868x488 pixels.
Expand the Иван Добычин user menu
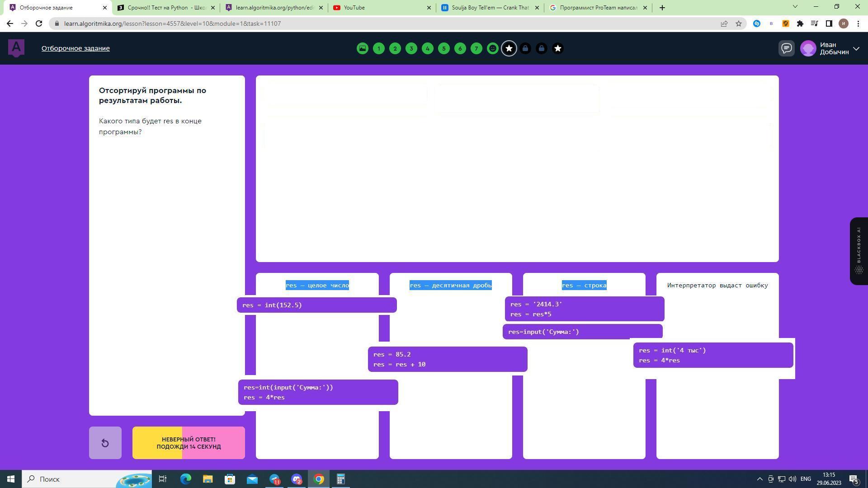856,48
